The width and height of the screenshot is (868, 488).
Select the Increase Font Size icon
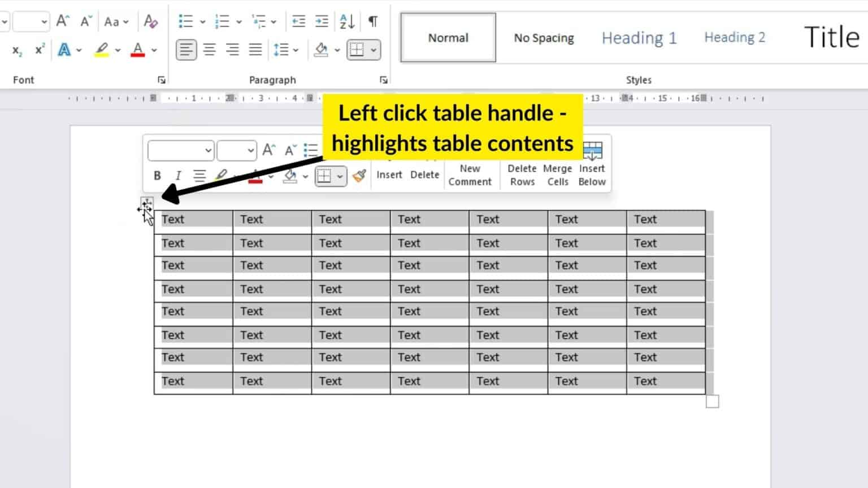click(61, 21)
